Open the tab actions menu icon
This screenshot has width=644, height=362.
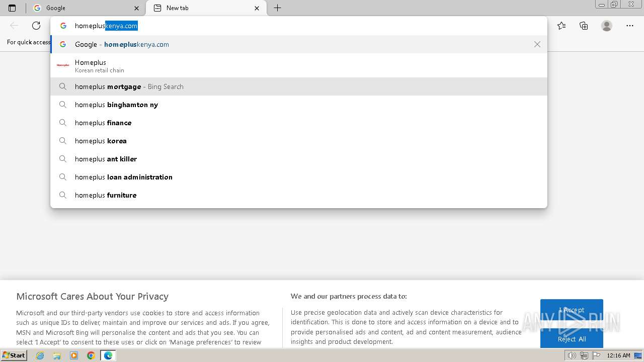click(12, 8)
